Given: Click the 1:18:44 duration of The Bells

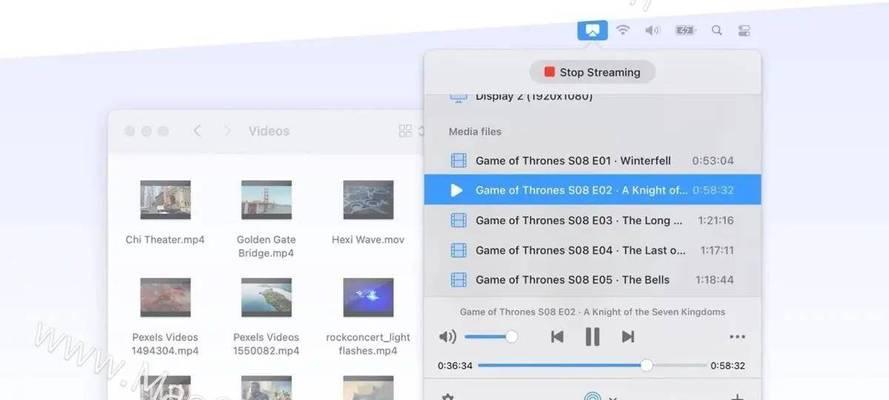Looking at the screenshot, I should [714, 280].
